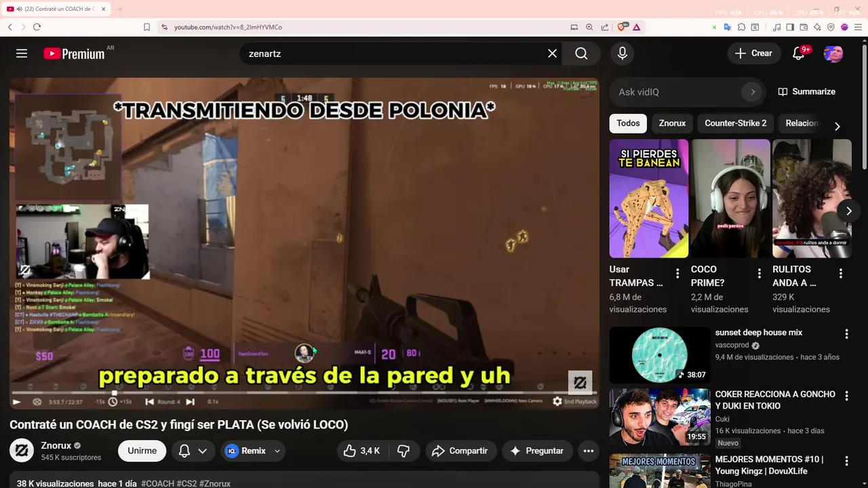Open the Brave VPN shield icon
The image size is (868, 488).
click(x=831, y=27)
